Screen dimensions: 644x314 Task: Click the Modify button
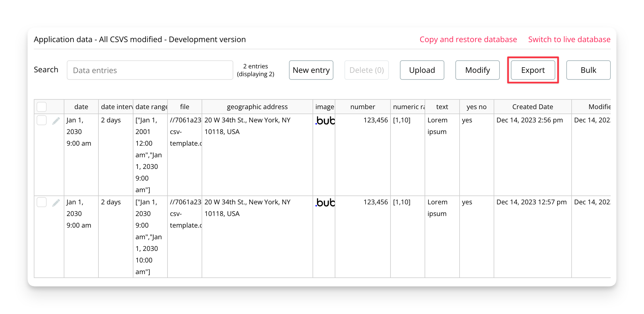click(477, 70)
